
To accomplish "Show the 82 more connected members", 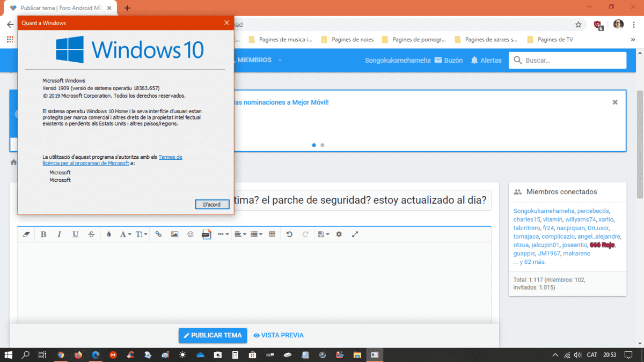I will (x=530, y=262).
